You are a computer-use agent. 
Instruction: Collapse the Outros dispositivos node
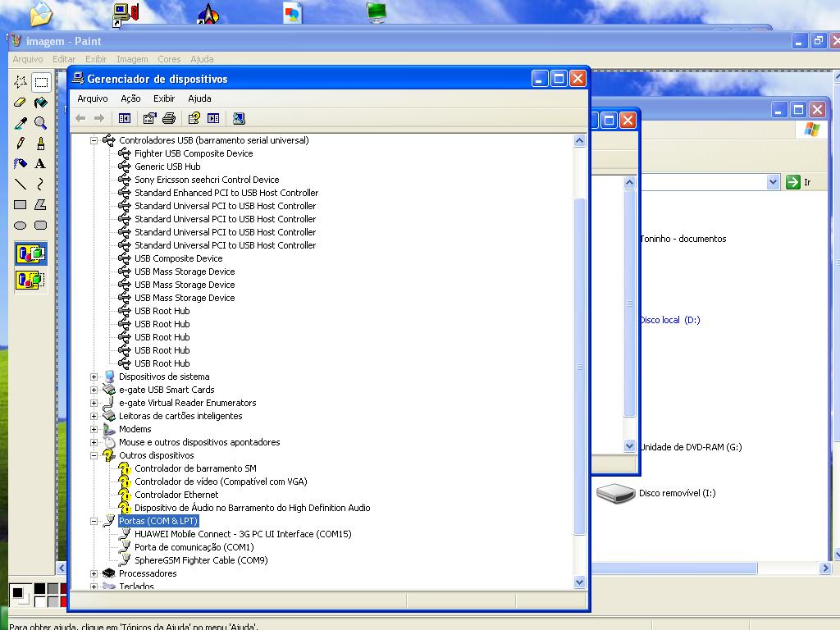tap(94, 455)
